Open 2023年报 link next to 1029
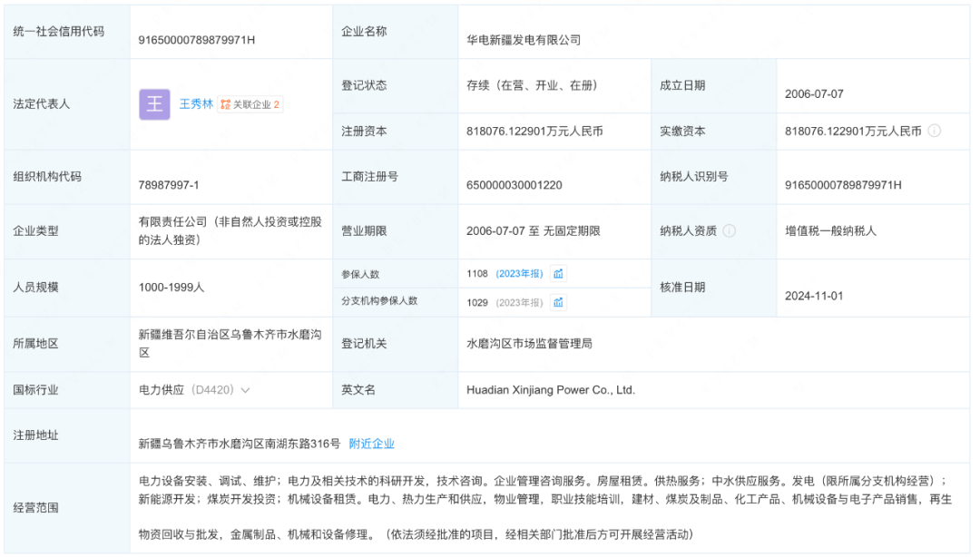 pyautogui.click(x=519, y=302)
